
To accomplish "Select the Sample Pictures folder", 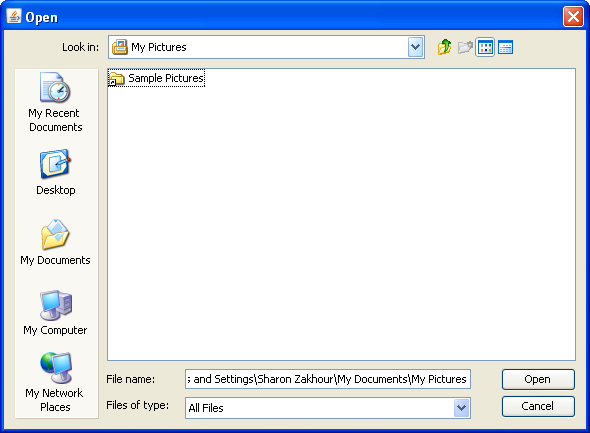I will click(157, 78).
